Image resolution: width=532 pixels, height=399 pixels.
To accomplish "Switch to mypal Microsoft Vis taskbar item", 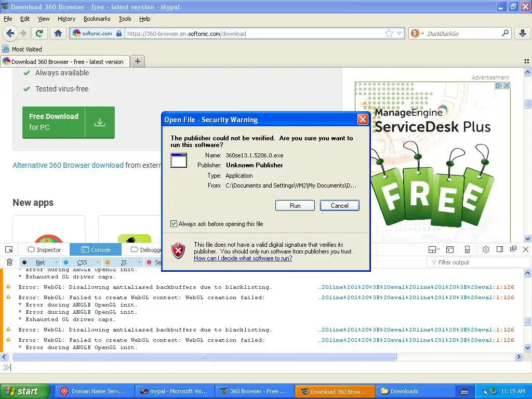I will 175,391.
